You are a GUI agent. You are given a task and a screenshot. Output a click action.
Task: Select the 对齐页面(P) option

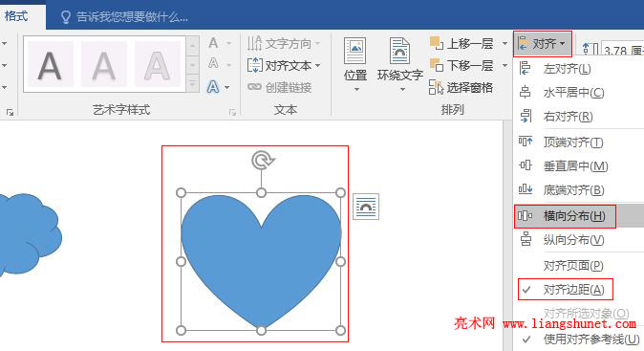coord(578,266)
